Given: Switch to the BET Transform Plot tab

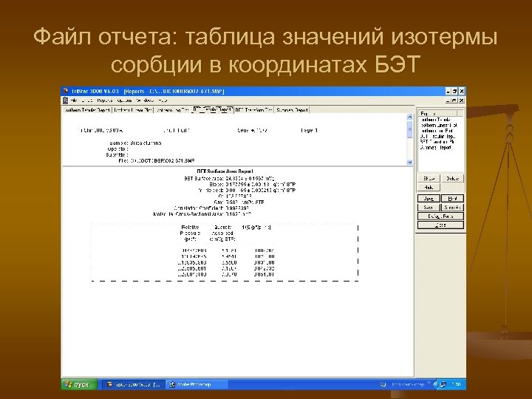Looking at the screenshot, I should pyautogui.click(x=253, y=110).
